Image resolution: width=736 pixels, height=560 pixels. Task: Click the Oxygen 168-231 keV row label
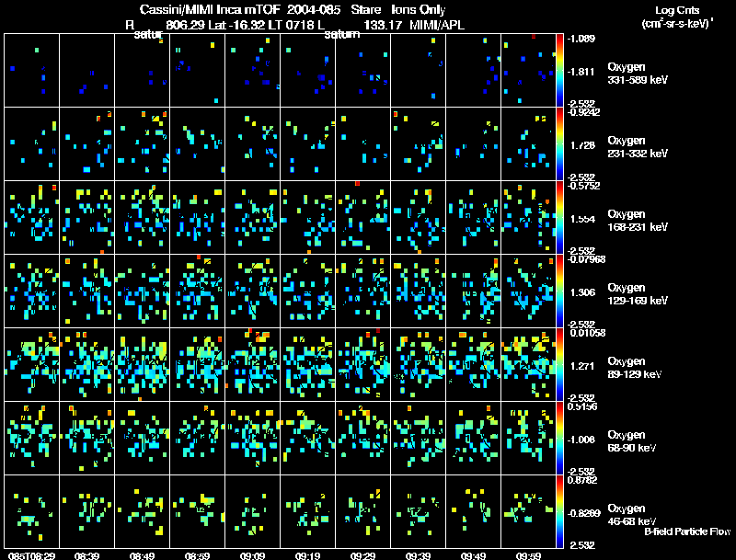(x=638, y=221)
